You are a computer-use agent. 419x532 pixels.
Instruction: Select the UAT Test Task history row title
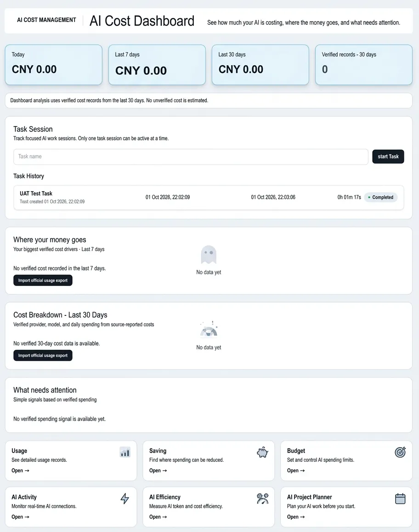click(36, 193)
